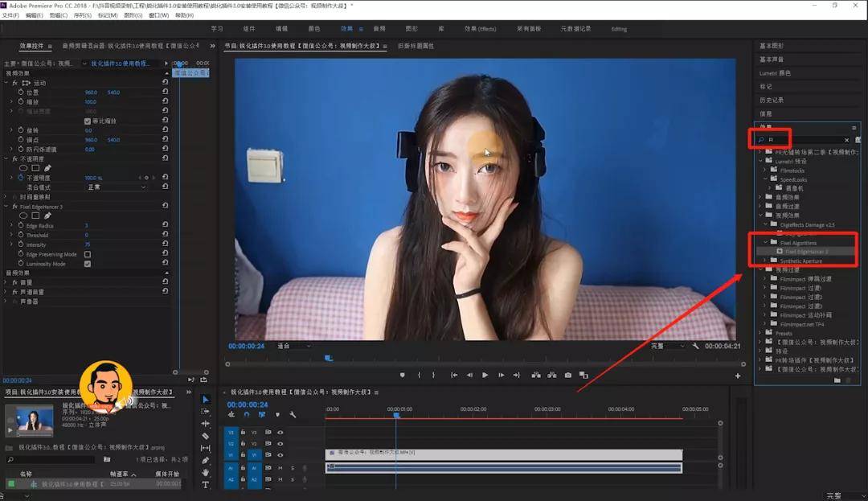
Task: Collapse the Pixel Algorithms folder
Action: pos(766,242)
